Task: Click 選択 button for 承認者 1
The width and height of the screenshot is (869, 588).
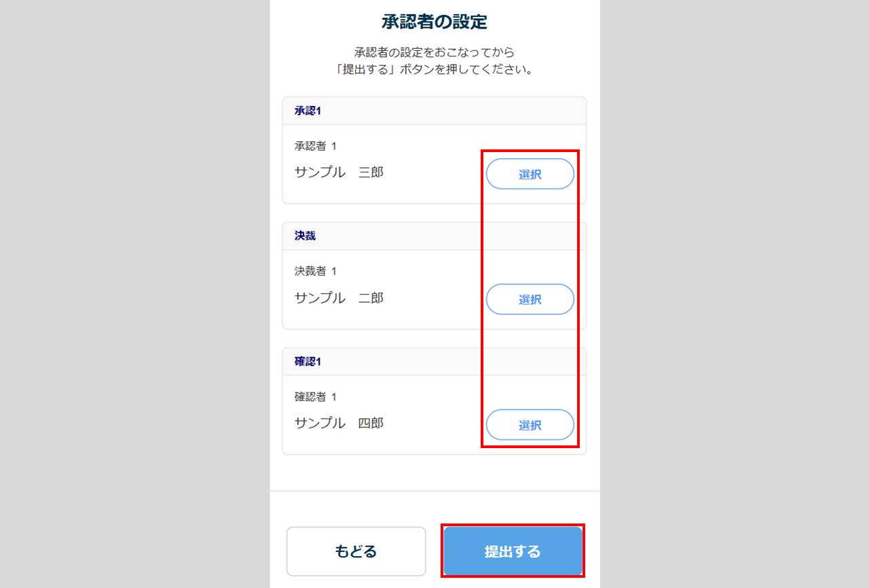Action: (530, 174)
